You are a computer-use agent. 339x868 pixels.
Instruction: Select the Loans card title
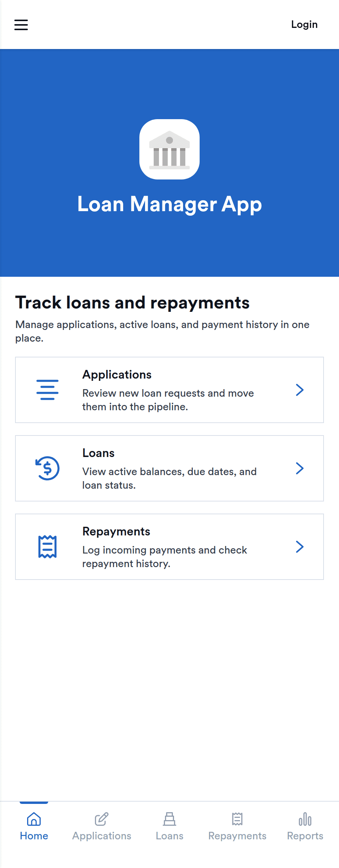point(98,453)
